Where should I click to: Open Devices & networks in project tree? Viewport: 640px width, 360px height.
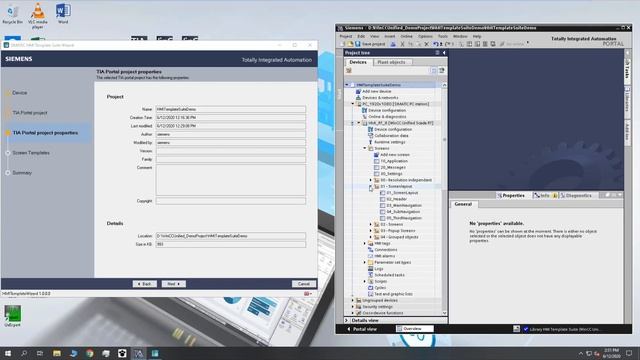pos(380,98)
